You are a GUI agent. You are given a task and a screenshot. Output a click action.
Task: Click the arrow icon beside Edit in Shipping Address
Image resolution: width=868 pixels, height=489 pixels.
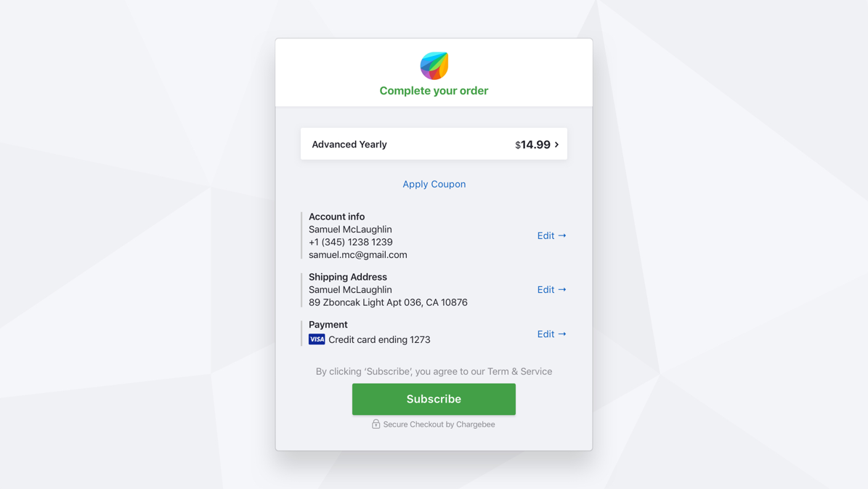561,289
